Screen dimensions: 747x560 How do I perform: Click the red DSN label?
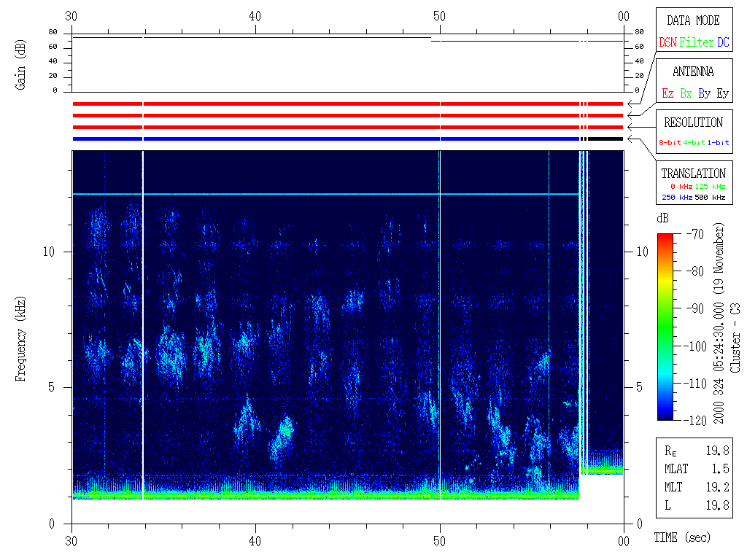668,42
